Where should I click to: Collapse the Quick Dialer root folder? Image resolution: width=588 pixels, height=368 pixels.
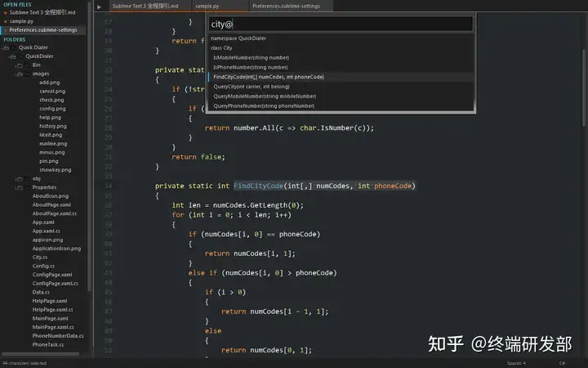pos(6,47)
